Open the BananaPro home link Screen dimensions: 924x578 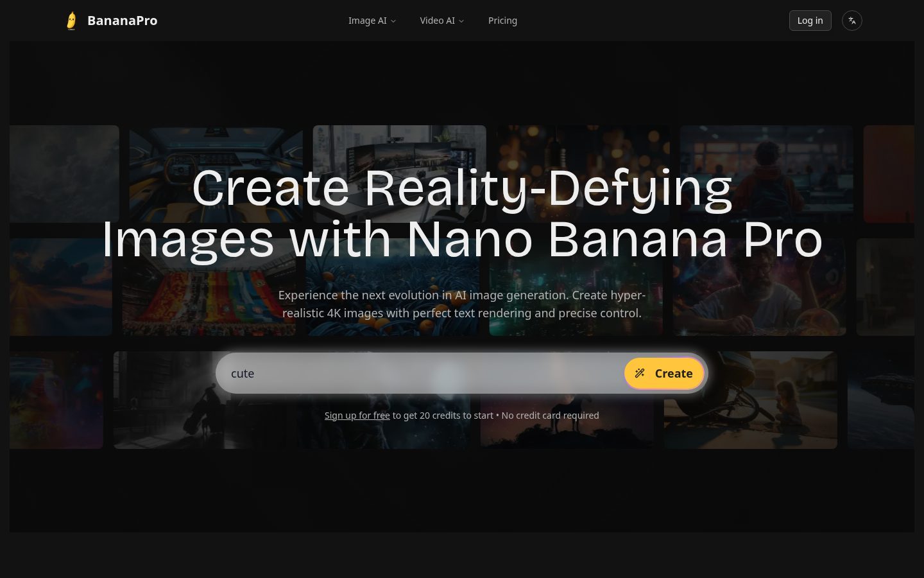tap(112, 21)
